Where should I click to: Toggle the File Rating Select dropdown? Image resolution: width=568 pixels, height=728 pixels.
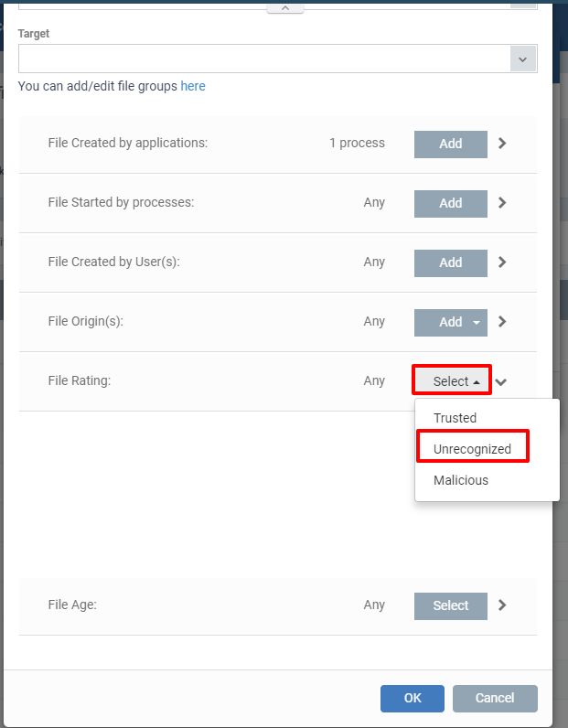(x=452, y=380)
